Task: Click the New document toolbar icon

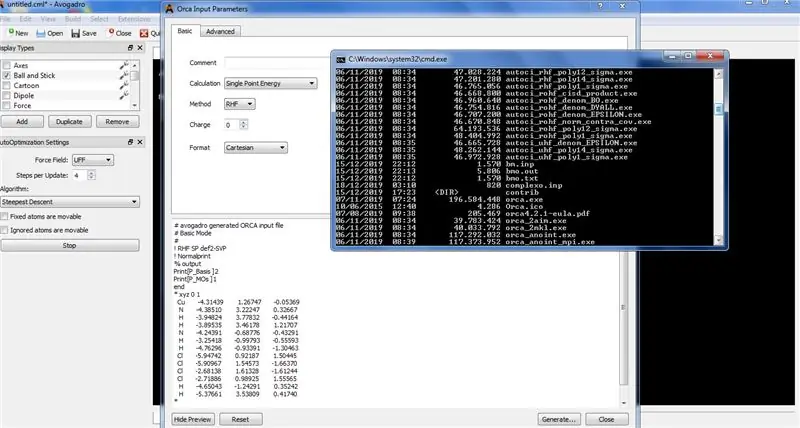Action: tap(11, 33)
